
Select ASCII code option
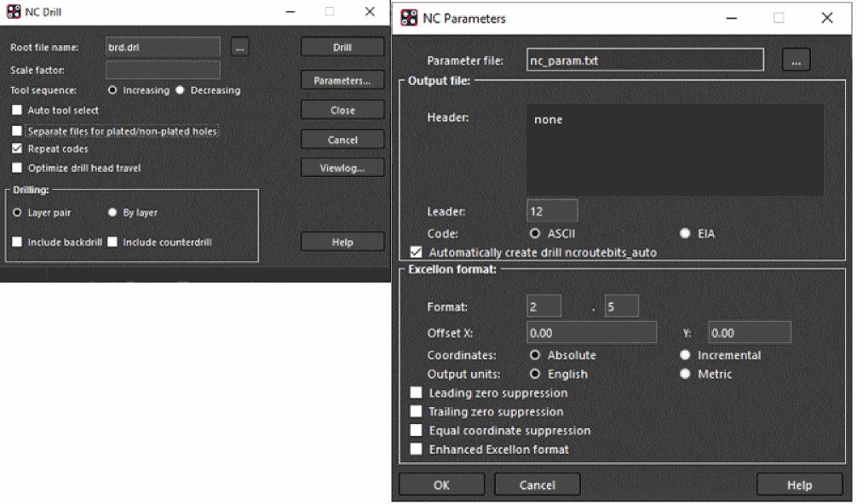click(x=534, y=233)
